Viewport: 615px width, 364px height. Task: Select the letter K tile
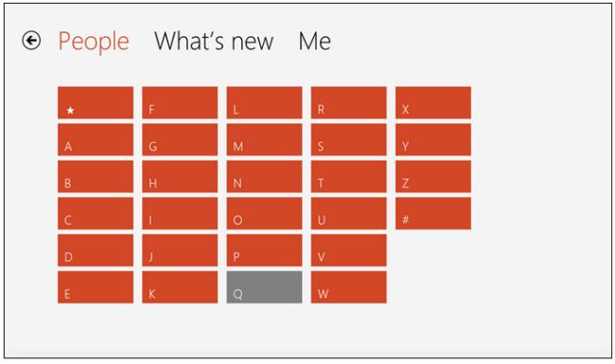180,287
